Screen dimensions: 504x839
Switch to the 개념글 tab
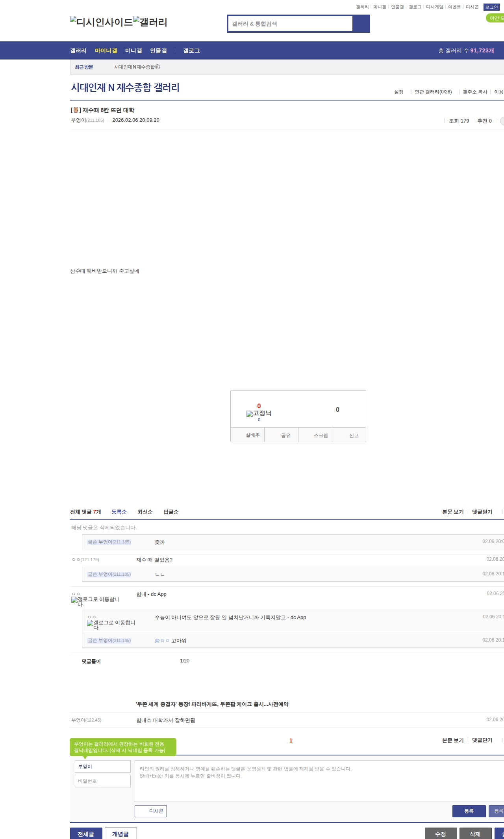tap(120, 834)
